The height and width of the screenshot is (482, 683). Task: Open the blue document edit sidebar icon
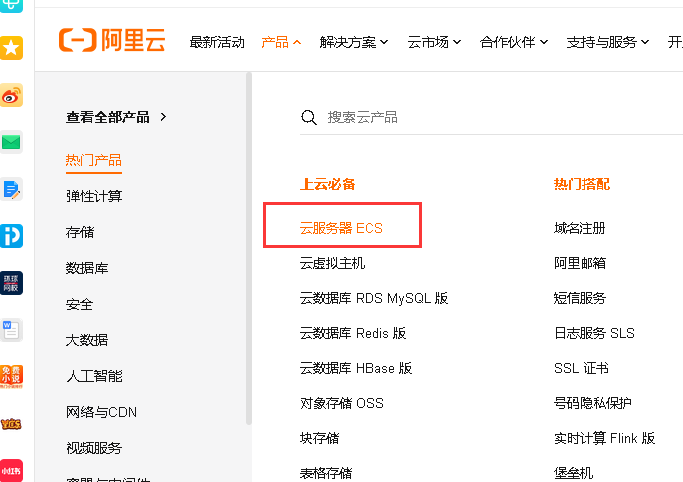point(11,189)
